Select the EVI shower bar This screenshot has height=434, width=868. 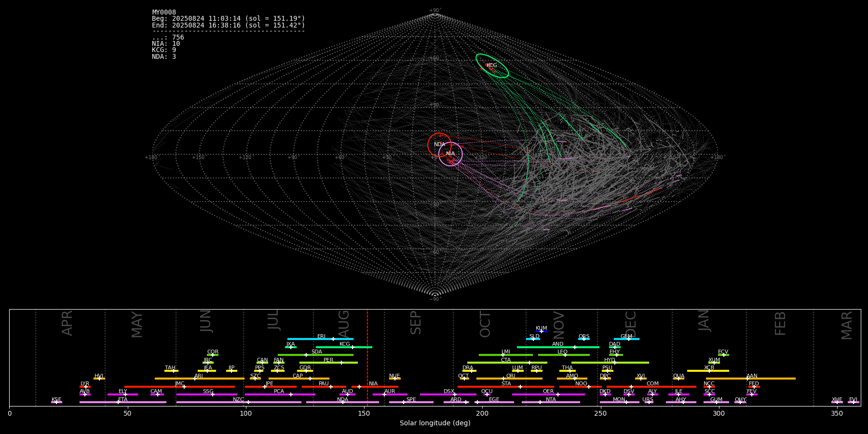coord(853,402)
